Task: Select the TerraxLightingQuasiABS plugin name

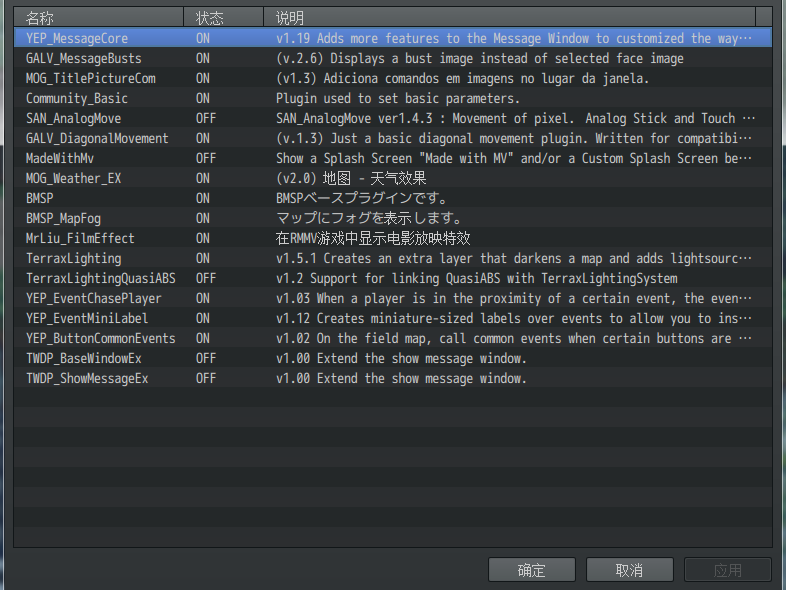Action: (101, 278)
